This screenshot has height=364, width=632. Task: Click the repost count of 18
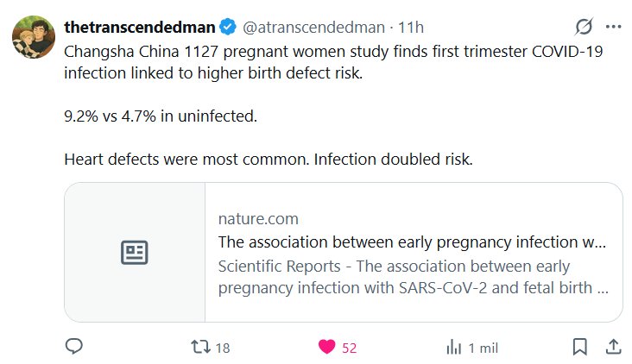click(223, 348)
